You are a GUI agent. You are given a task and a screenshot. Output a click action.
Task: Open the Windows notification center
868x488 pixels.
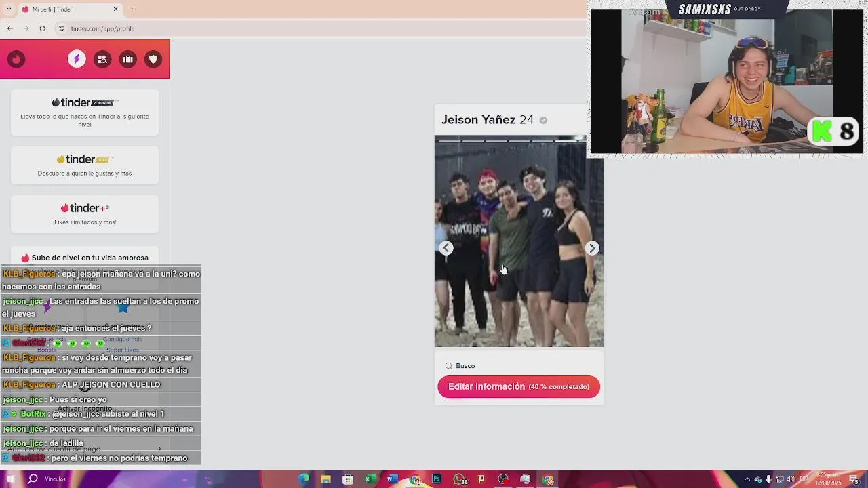(854, 479)
